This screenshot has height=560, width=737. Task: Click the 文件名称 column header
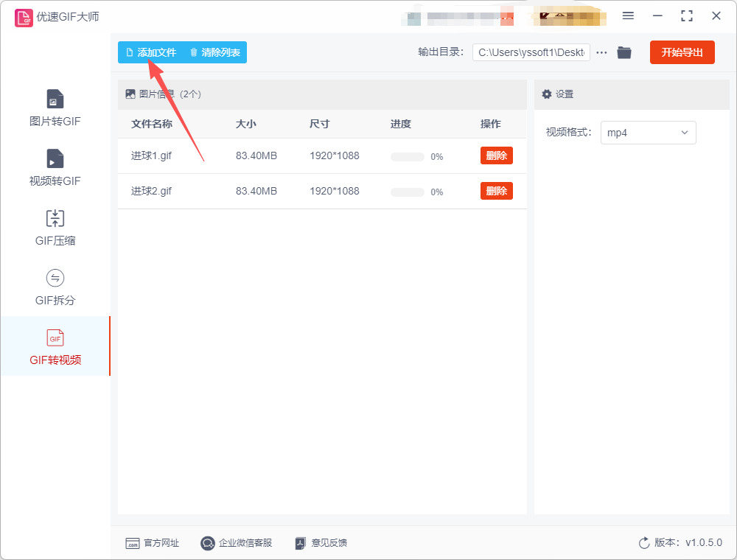[x=152, y=124]
